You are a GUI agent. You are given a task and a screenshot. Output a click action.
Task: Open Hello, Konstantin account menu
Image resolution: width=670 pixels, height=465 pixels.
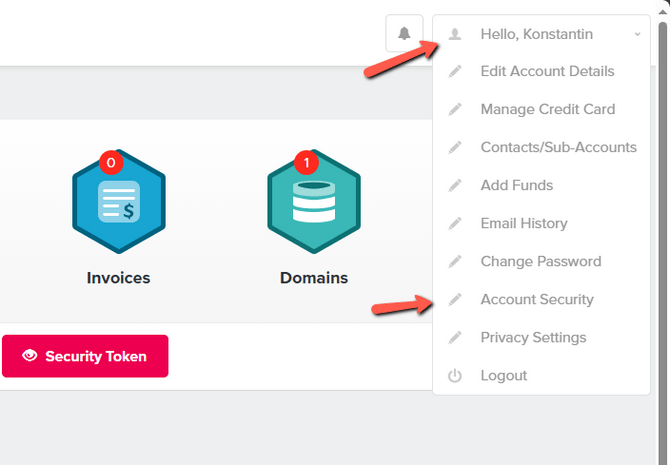tap(536, 34)
